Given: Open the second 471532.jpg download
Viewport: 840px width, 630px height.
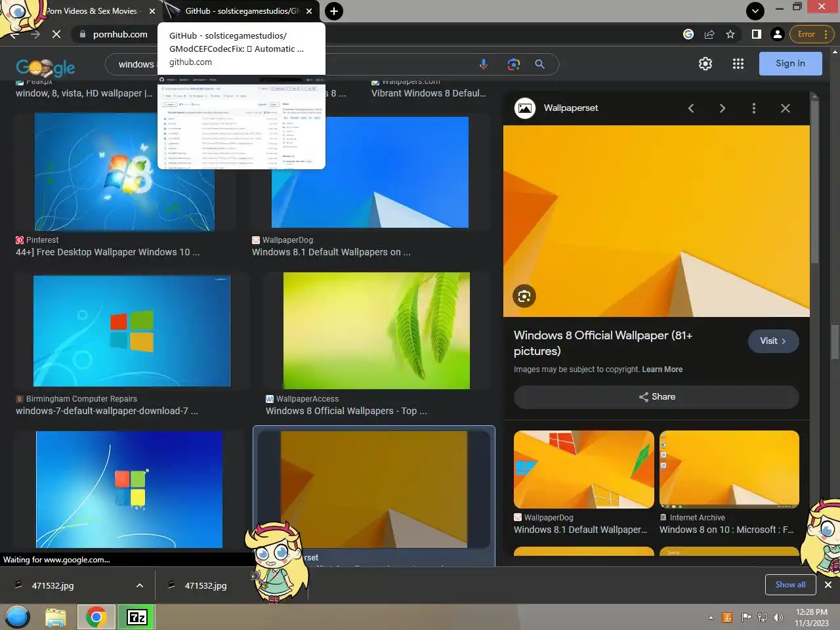Looking at the screenshot, I should [x=205, y=585].
